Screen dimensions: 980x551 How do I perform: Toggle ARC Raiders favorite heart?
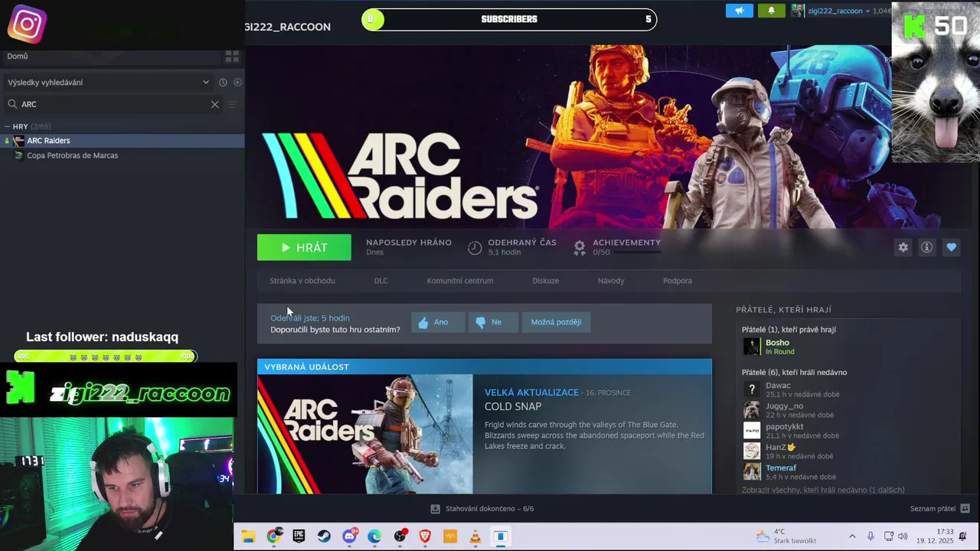pos(951,247)
